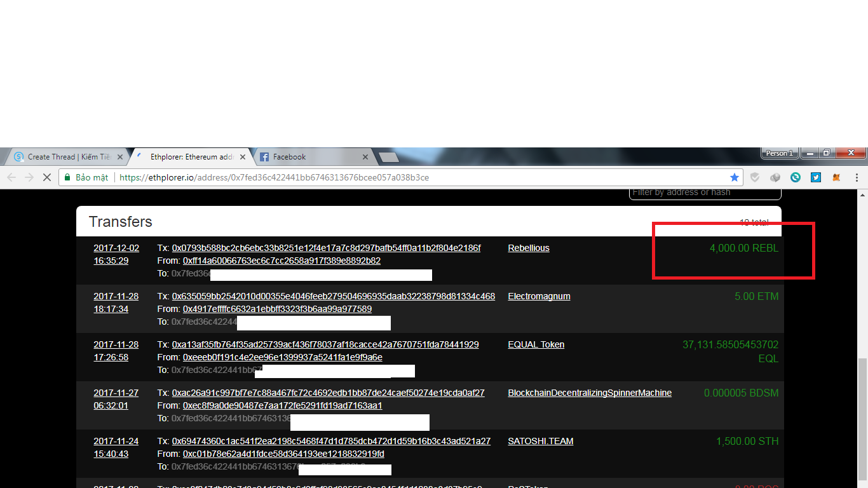This screenshot has width=868, height=488.
Task: Switch to the Create Thread tab
Action: tap(62, 157)
